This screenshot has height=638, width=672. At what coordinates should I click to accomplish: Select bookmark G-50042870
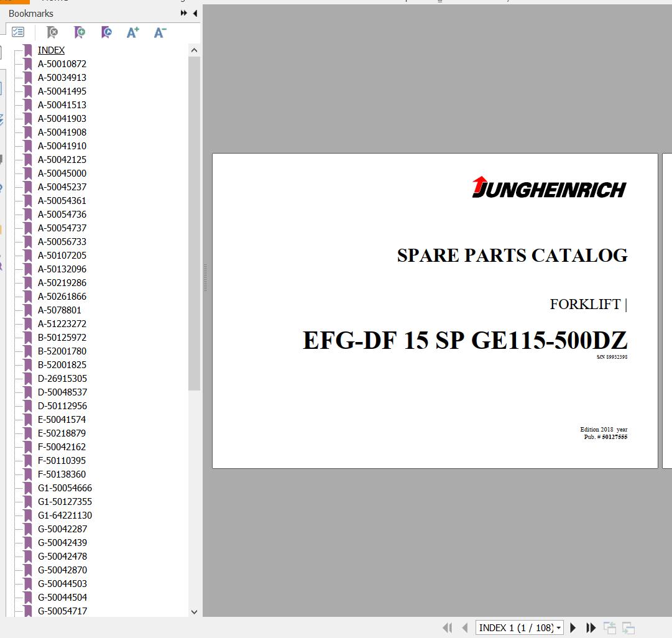63,571
